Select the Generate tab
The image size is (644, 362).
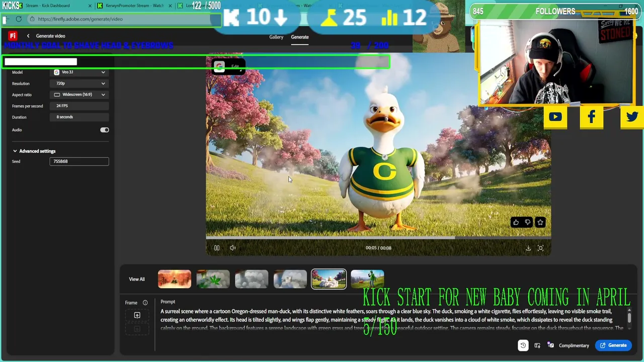(x=300, y=37)
